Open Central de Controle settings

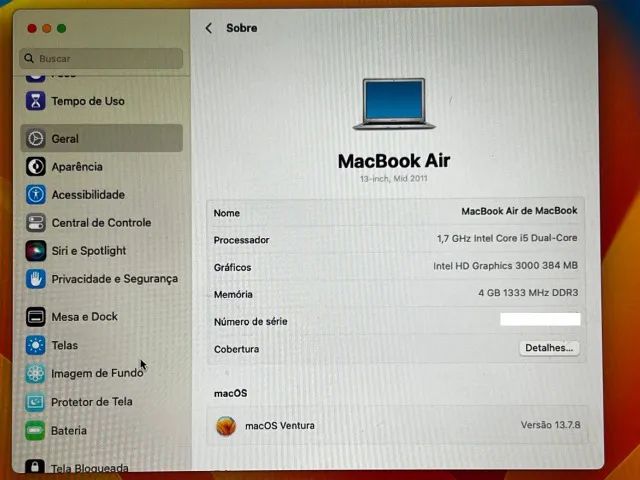coord(101,223)
